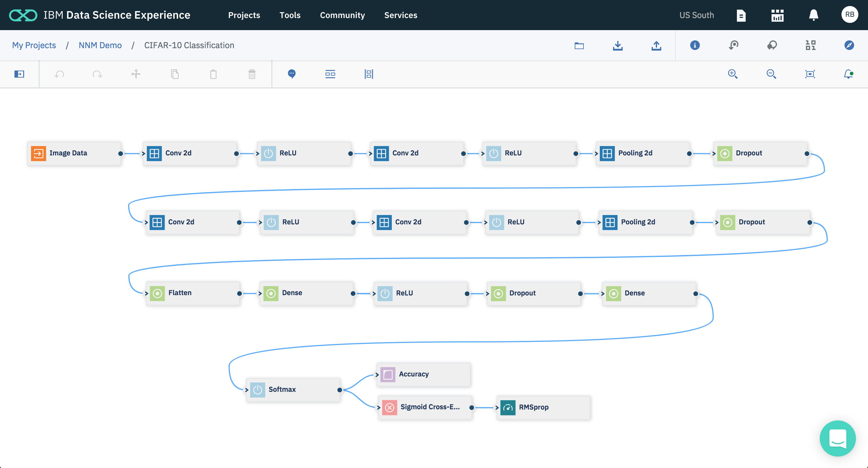Go to My Projects breadcrumb link
Screen dimensions: 868x468
pyautogui.click(x=34, y=45)
